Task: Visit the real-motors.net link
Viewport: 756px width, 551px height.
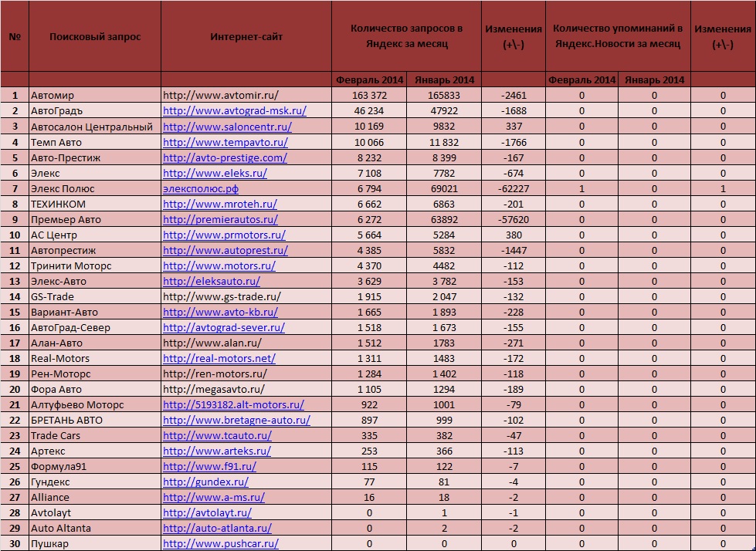Action: 219,358
